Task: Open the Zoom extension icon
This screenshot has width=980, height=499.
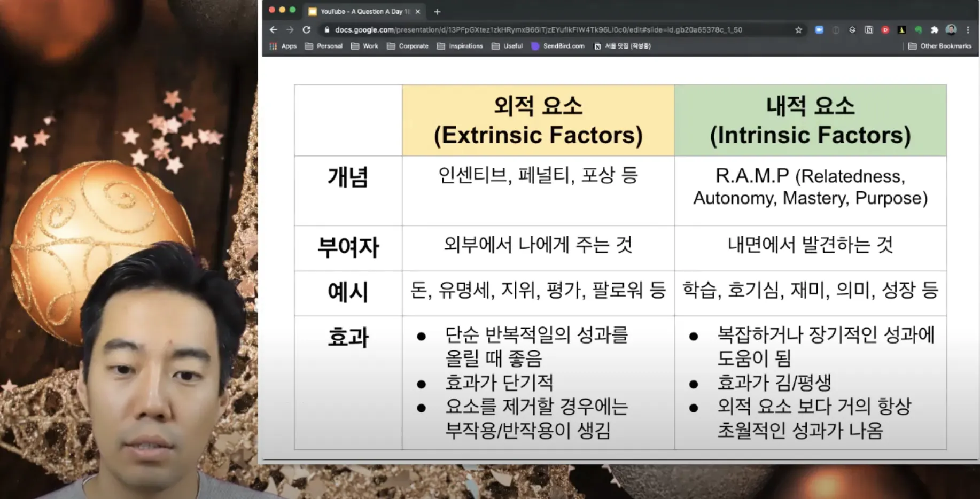Action: coord(819,30)
